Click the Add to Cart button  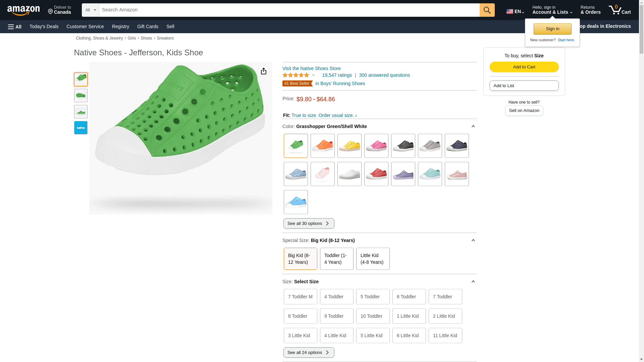(524, 67)
